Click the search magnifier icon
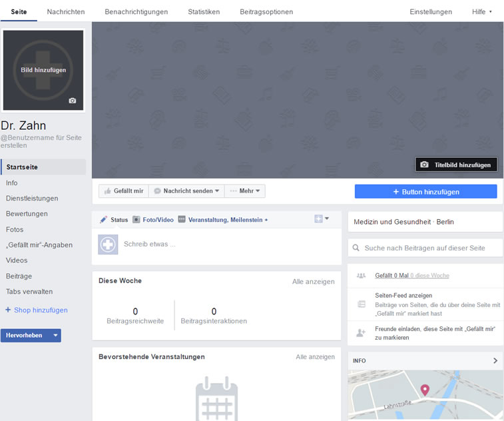This screenshot has width=504, height=421. (x=356, y=248)
